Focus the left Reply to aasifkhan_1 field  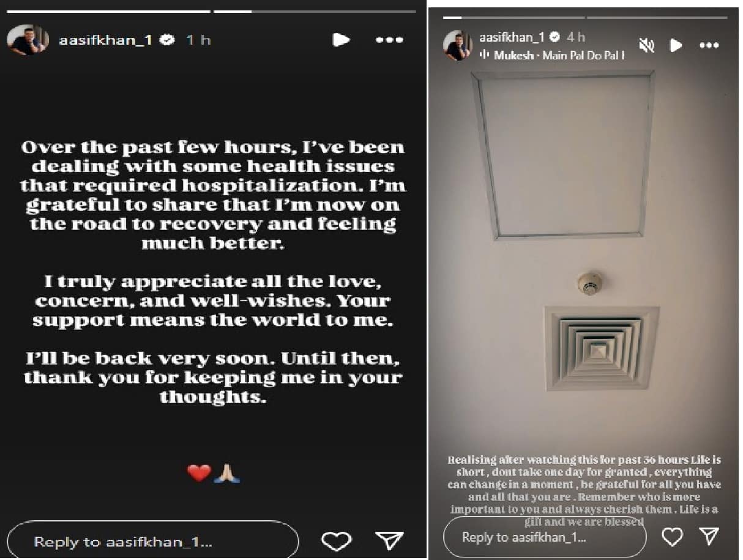153,541
